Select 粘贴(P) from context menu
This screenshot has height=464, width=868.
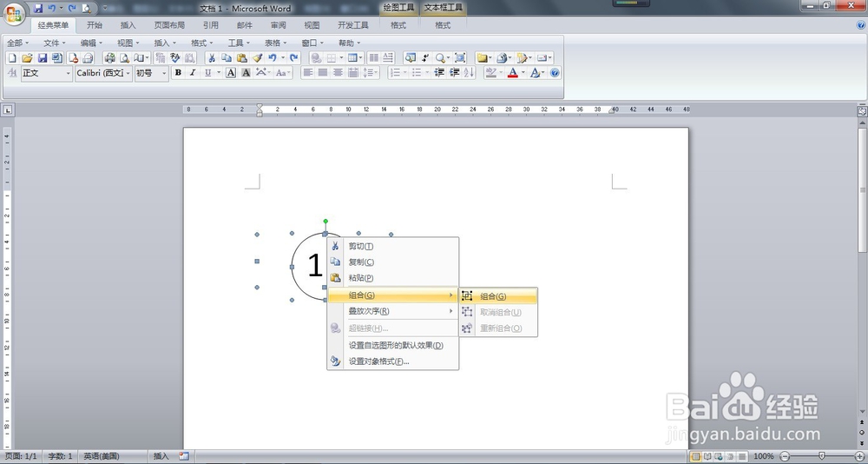[392, 278]
